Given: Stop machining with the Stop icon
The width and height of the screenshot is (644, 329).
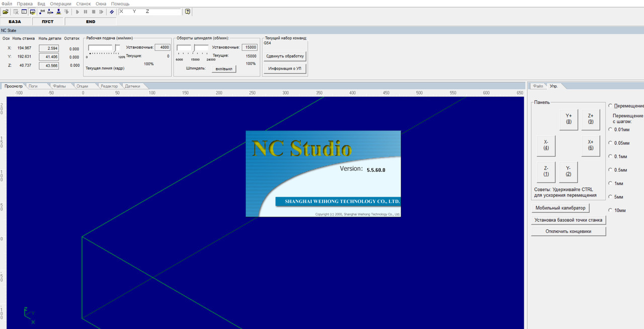Looking at the screenshot, I should click(94, 12).
